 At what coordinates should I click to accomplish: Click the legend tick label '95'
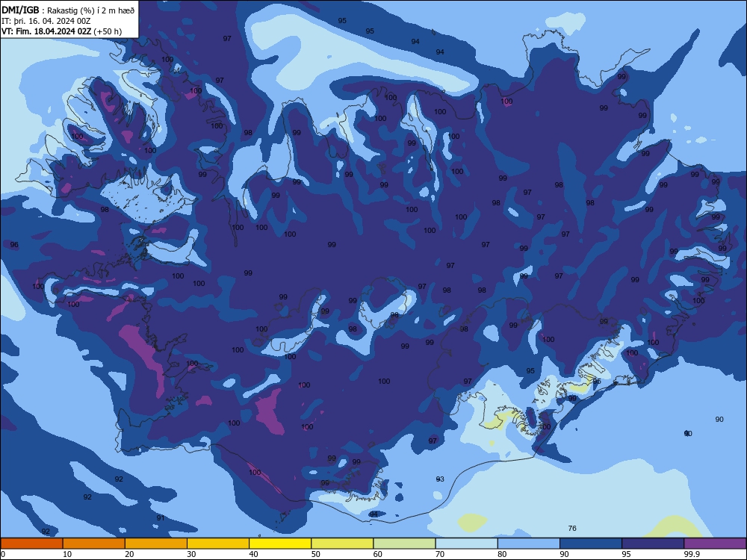627,554
